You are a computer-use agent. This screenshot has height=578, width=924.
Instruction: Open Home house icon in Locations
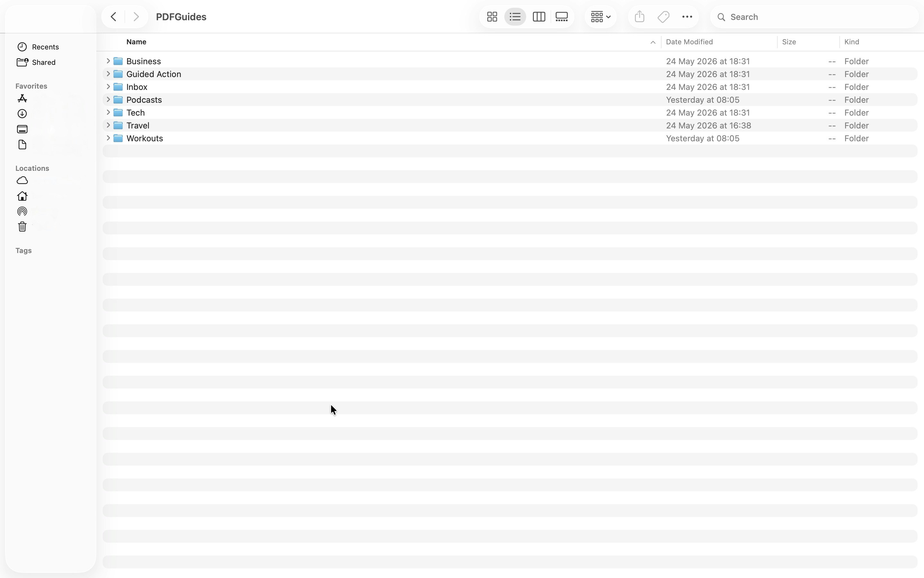tap(22, 196)
